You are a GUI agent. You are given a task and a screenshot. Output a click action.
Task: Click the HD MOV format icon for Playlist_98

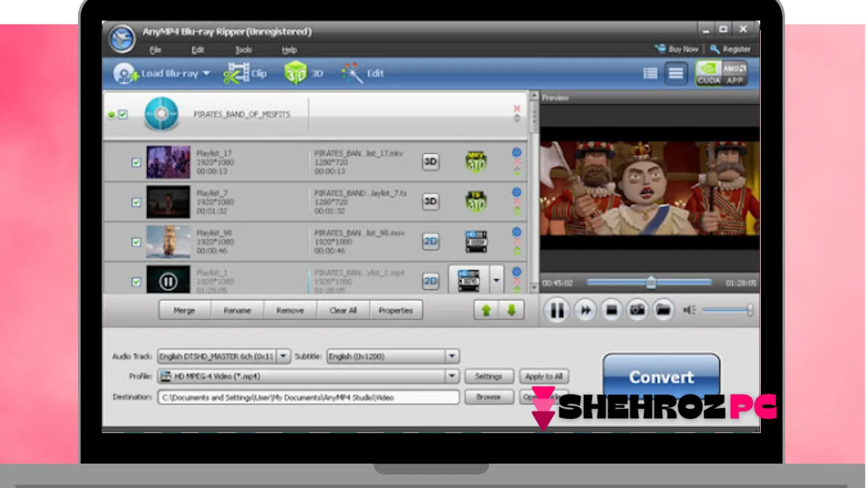(476, 241)
